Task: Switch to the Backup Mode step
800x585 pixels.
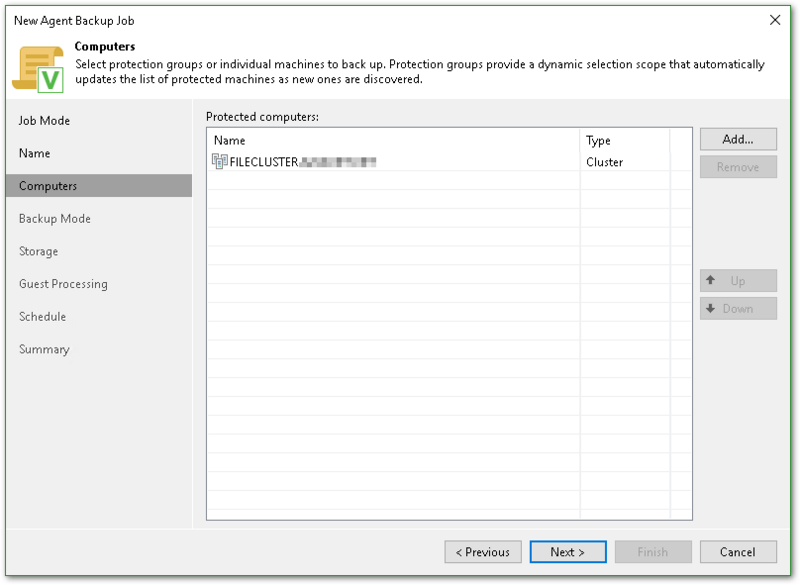Action: [55, 219]
